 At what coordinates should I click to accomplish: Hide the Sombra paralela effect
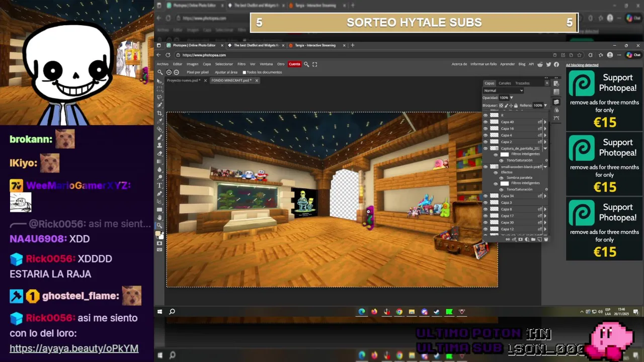[501, 178]
